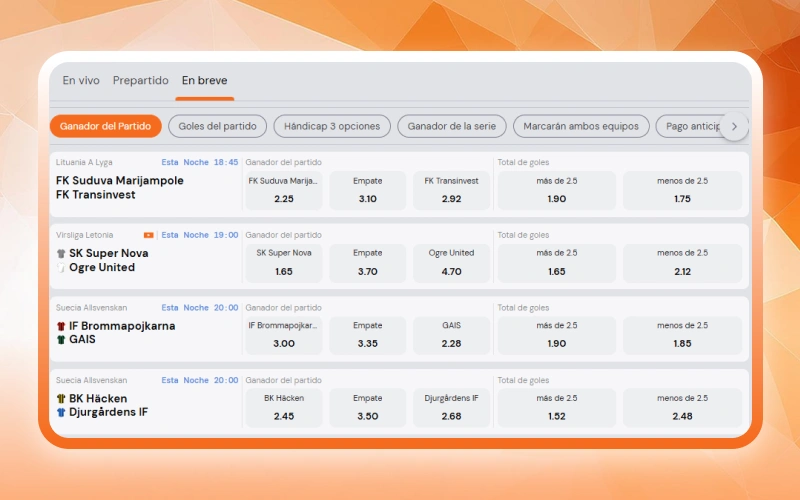Click Esta Noche 20:00 for Brommapojkarna match
Image resolution: width=800 pixels, height=500 pixels.
point(199,308)
